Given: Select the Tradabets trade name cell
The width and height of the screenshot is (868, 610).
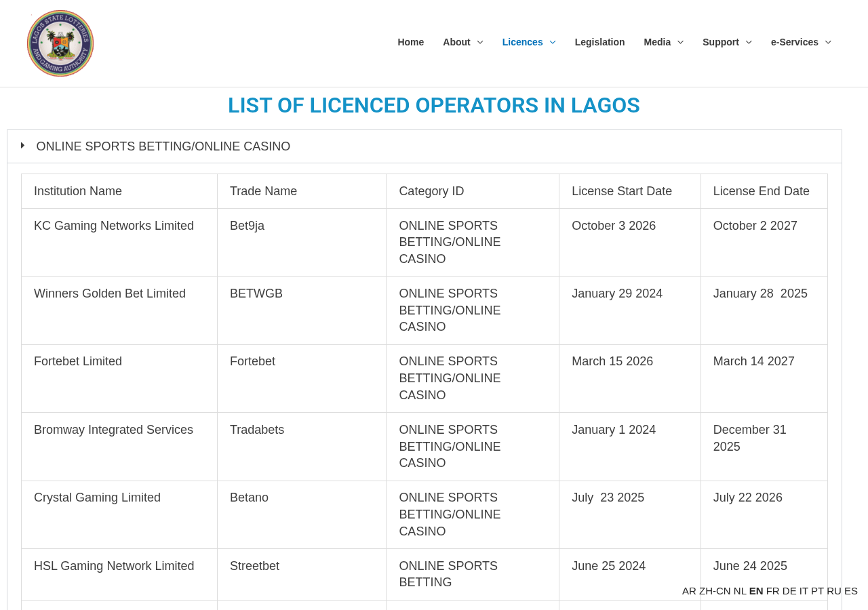Looking at the screenshot, I should pyautogui.click(x=302, y=447).
